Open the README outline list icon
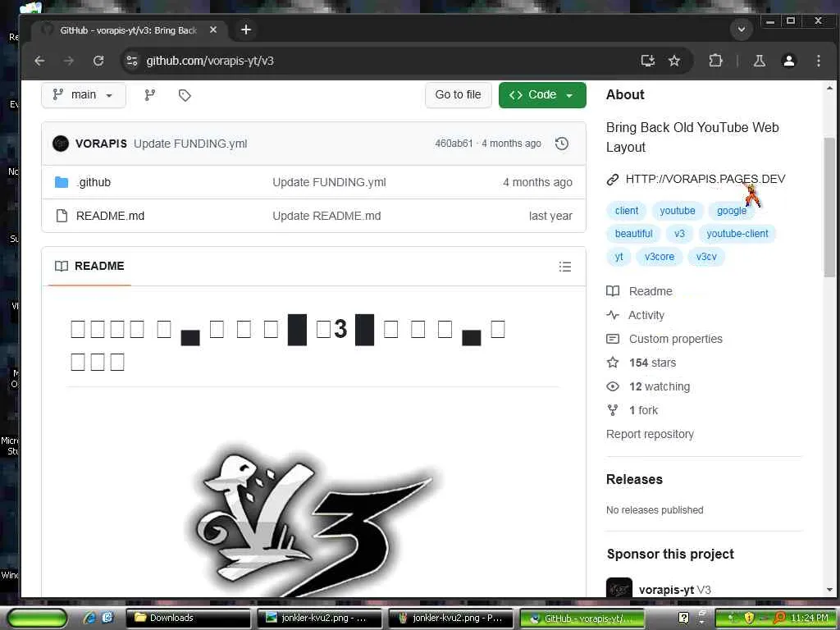Screen dimensions: 840x630 point(564,267)
